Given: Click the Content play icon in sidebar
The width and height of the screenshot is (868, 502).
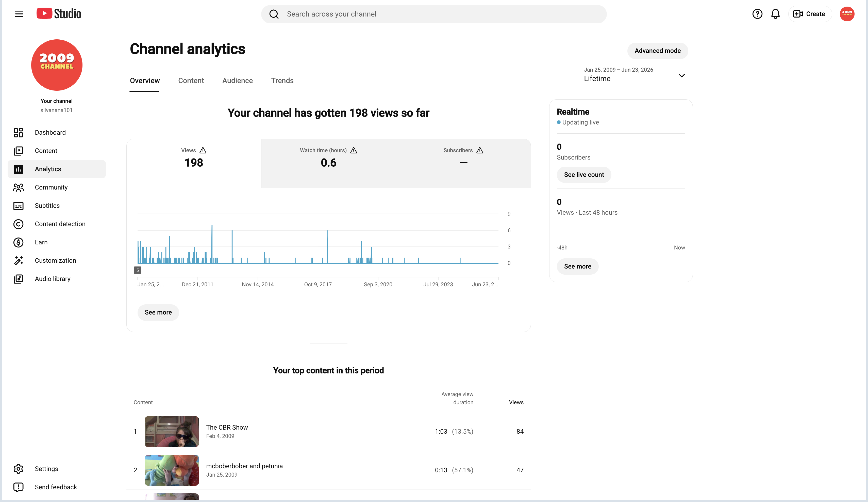Looking at the screenshot, I should (x=18, y=151).
